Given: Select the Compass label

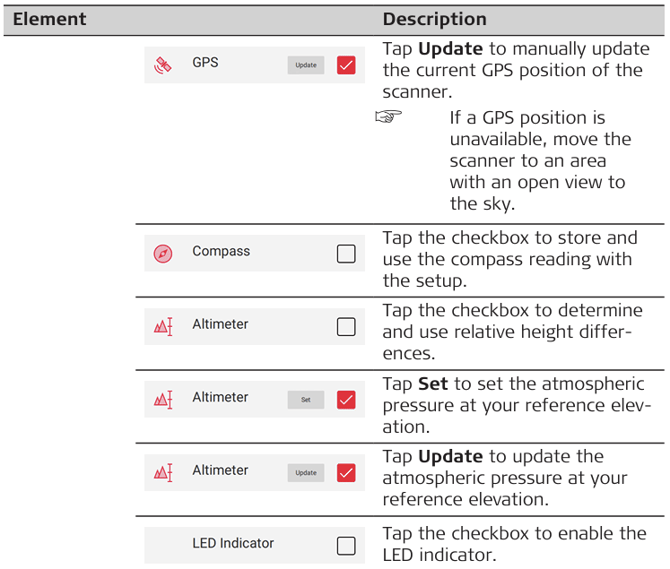Looking at the screenshot, I should [x=221, y=251].
